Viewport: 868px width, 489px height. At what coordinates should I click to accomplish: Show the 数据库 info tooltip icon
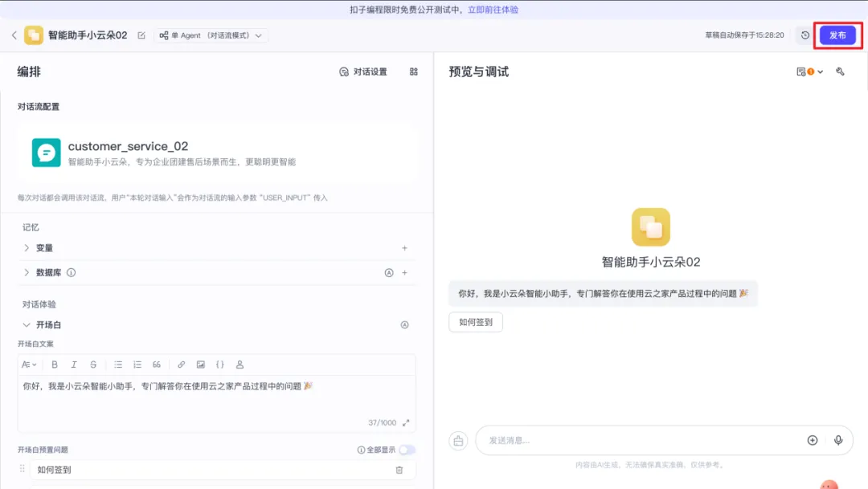[71, 272]
